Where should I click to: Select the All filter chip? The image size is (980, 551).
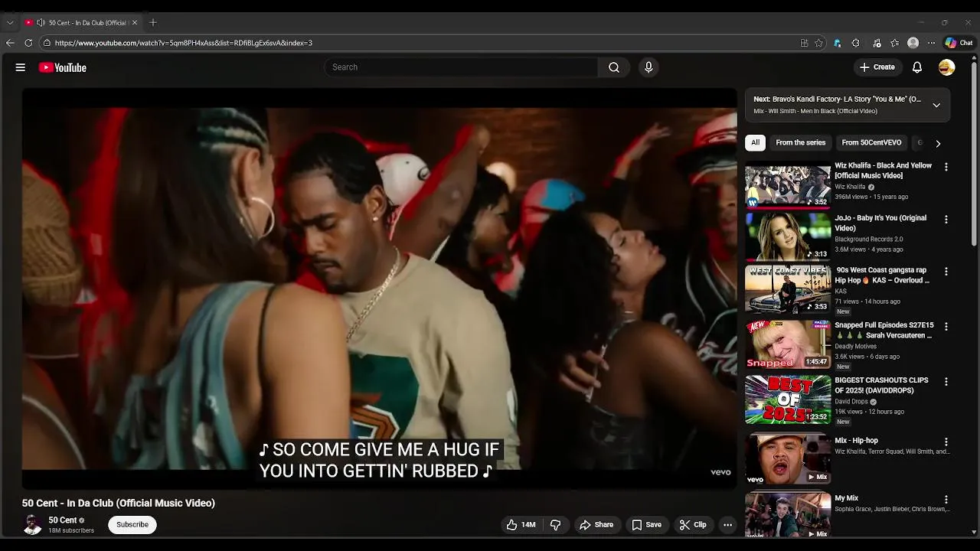pyautogui.click(x=755, y=142)
